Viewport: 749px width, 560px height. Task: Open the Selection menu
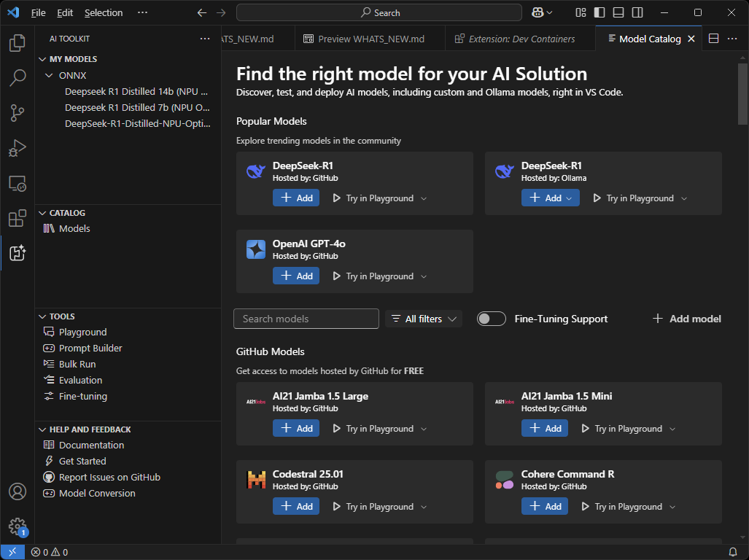coord(104,12)
